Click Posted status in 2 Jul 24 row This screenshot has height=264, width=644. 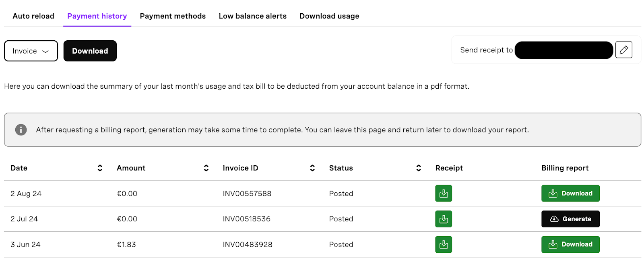click(341, 219)
